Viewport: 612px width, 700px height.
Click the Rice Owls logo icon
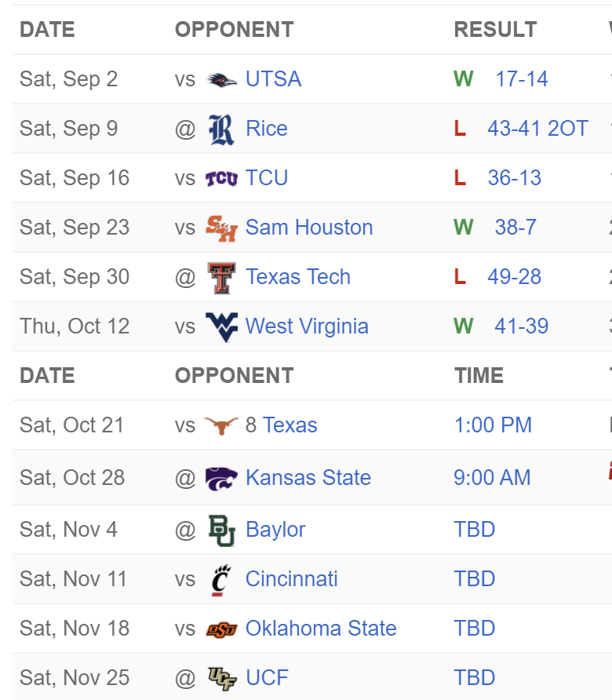click(221, 129)
